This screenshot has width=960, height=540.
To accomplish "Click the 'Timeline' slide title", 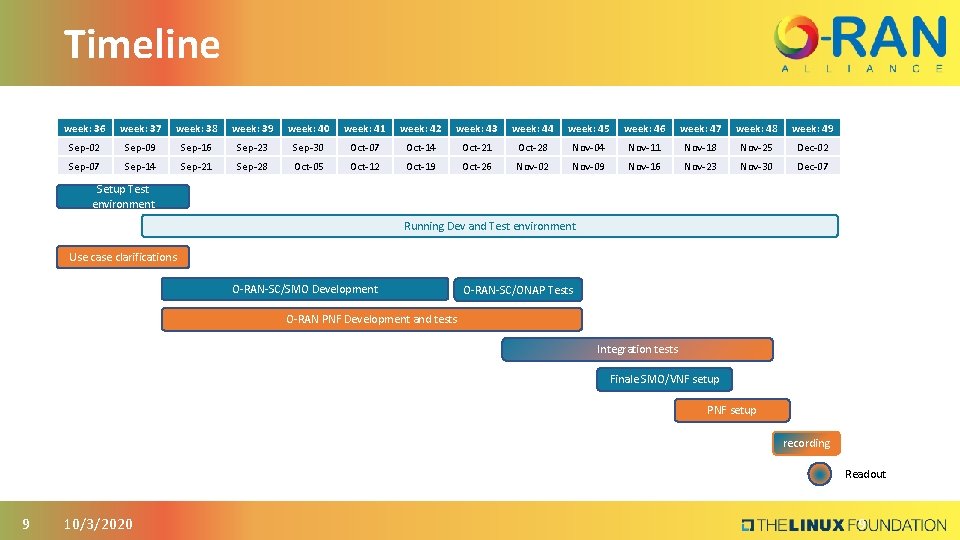I will [x=142, y=44].
